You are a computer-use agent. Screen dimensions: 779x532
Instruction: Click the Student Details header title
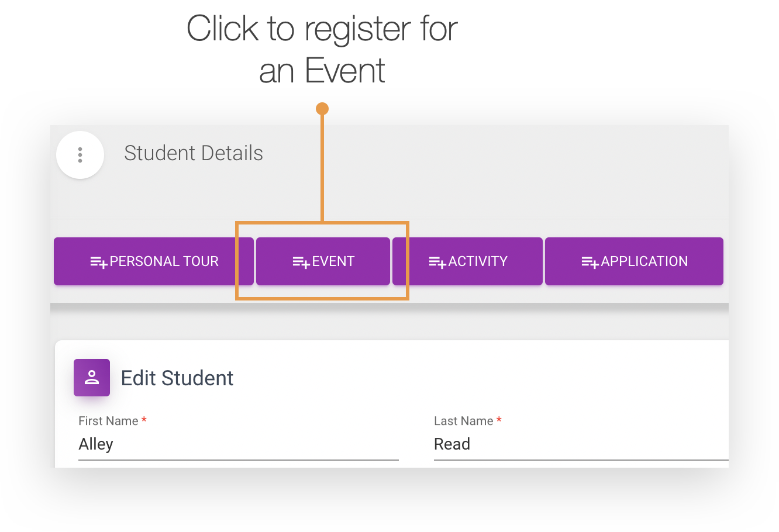click(193, 153)
